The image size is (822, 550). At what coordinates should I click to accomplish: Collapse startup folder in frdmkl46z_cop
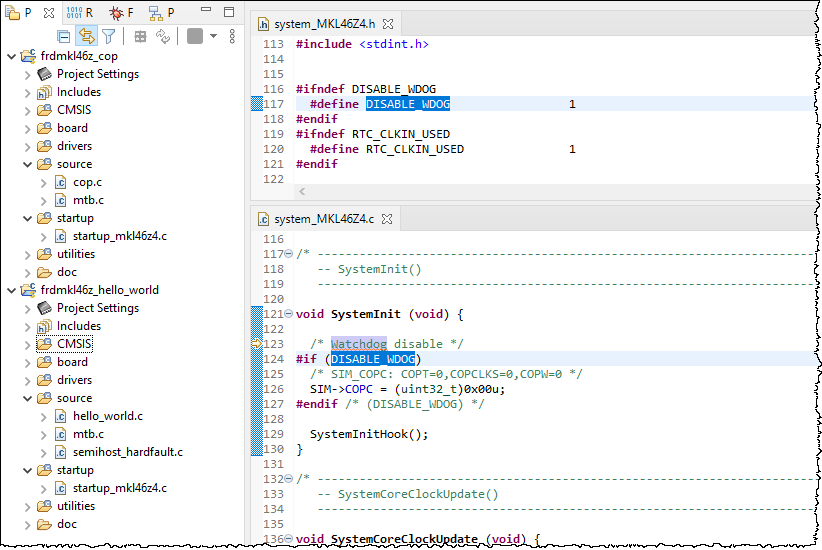(28, 218)
